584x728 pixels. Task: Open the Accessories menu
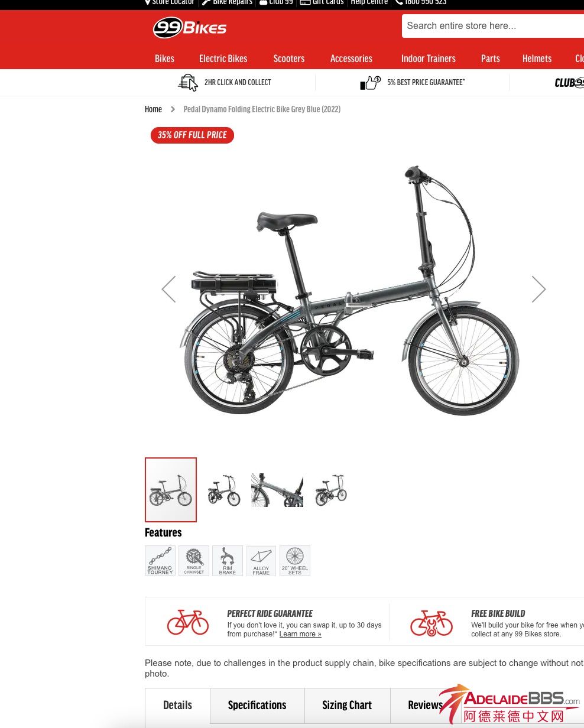coord(351,58)
